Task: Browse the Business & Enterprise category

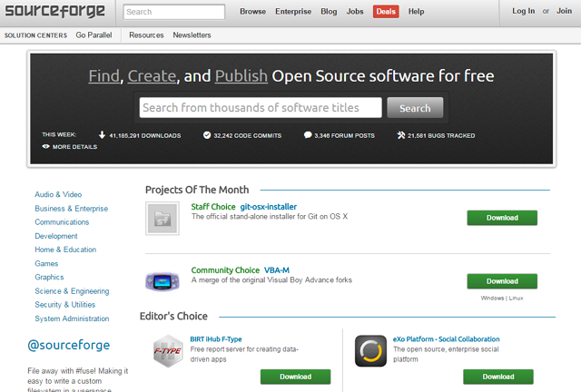Action: coord(72,209)
